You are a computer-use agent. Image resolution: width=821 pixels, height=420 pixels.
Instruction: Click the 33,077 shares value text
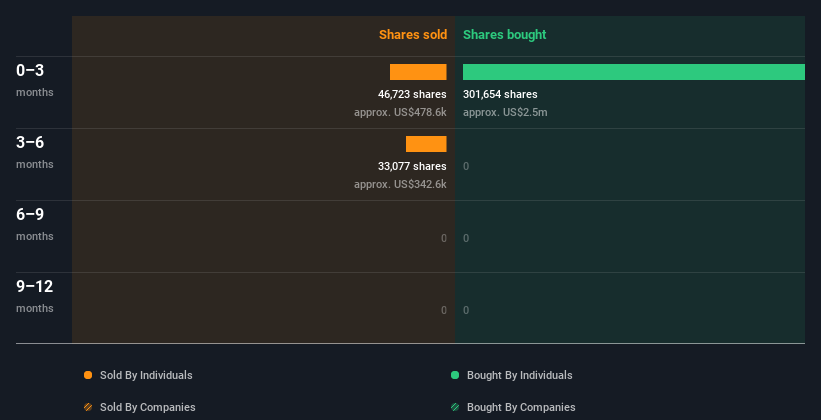point(405,166)
